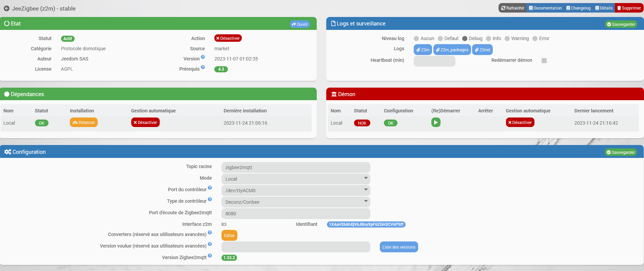Open the Z2m log file
This screenshot has width=644, height=271.
pyautogui.click(x=423, y=50)
